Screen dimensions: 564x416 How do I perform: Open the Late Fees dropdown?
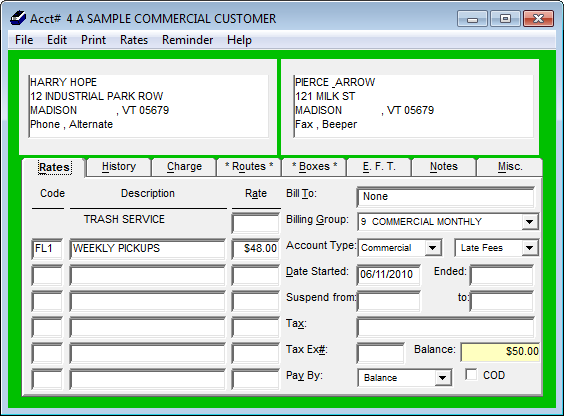pyautogui.click(x=529, y=248)
